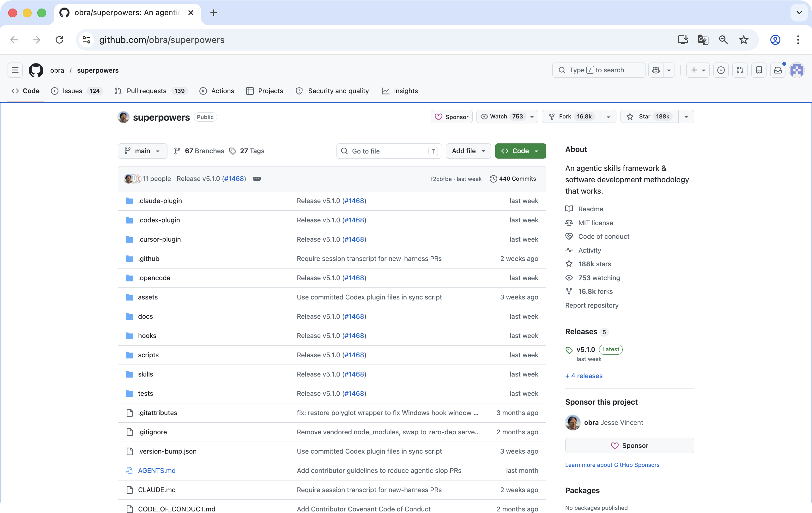Open commit f2cbfbe link

pyautogui.click(x=441, y=179)
